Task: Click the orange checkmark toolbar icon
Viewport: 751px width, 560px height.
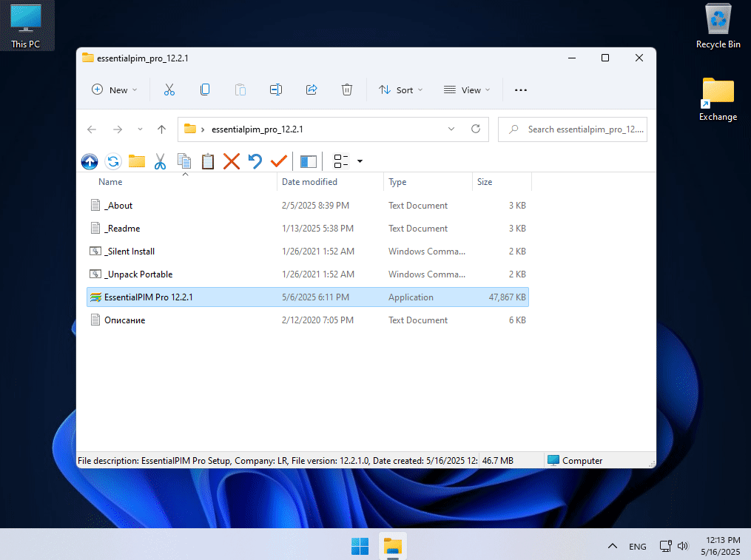Action: click(x=279, y=161)
